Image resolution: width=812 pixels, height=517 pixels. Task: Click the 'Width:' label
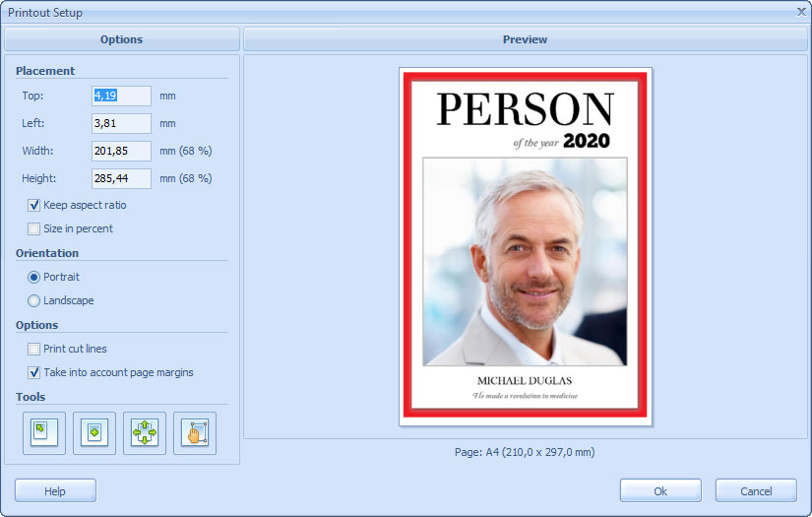(37, 151)
